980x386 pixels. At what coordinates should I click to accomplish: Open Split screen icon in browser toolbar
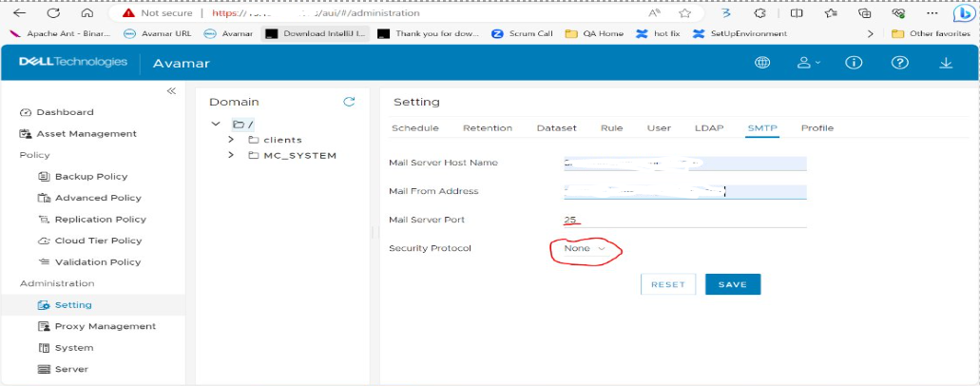797,12
